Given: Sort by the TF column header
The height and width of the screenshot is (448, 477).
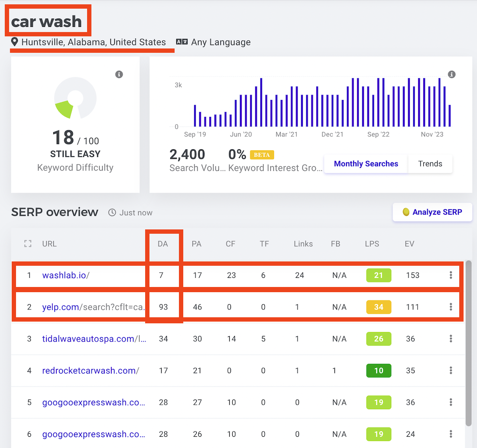Looking at the screenshot, I should point(264,244).
